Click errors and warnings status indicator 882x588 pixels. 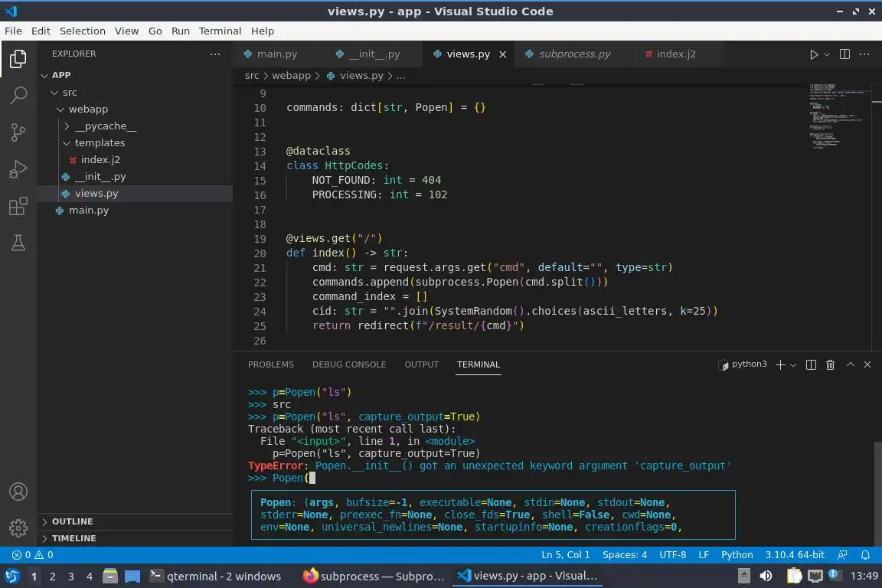click(33, 555)
